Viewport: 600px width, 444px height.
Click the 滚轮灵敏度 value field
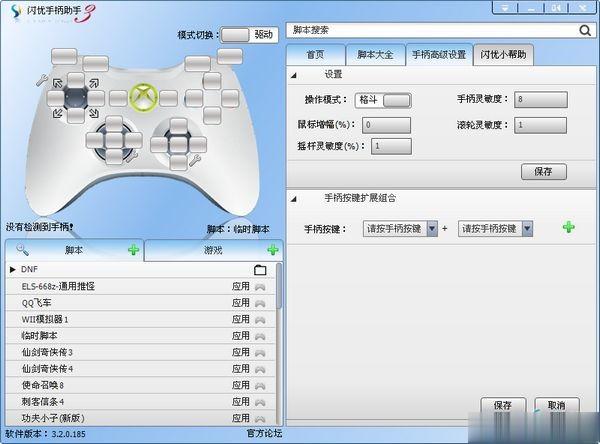541,125
